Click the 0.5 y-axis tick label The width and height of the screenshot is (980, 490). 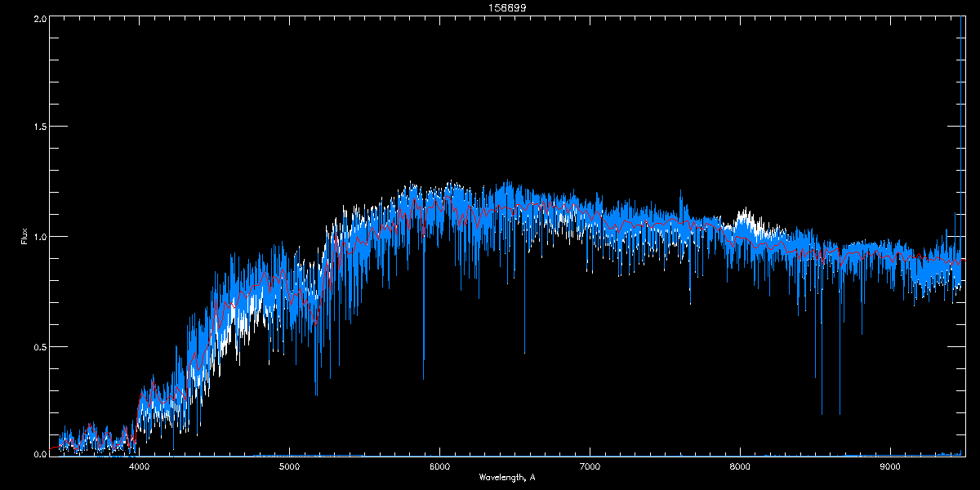40,346
